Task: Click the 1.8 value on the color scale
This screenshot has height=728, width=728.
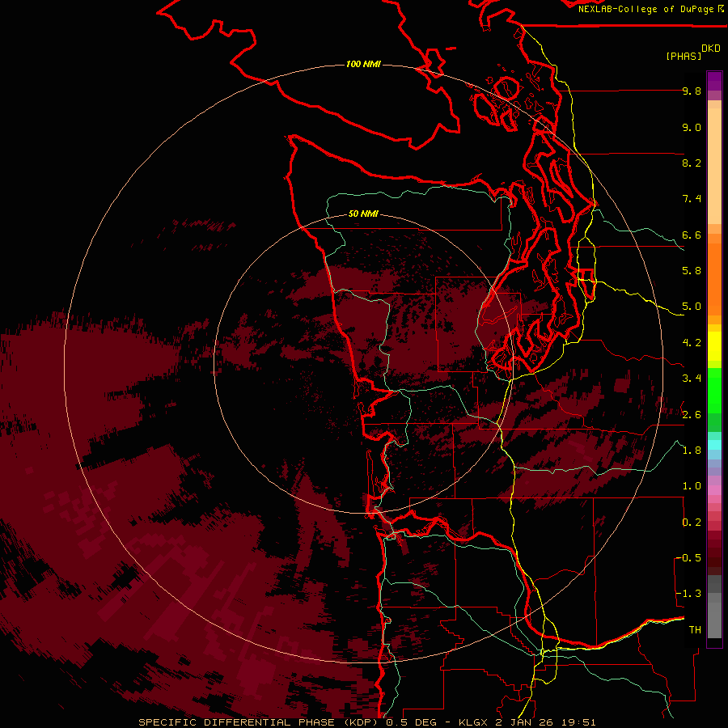Action: click(692, 451)
